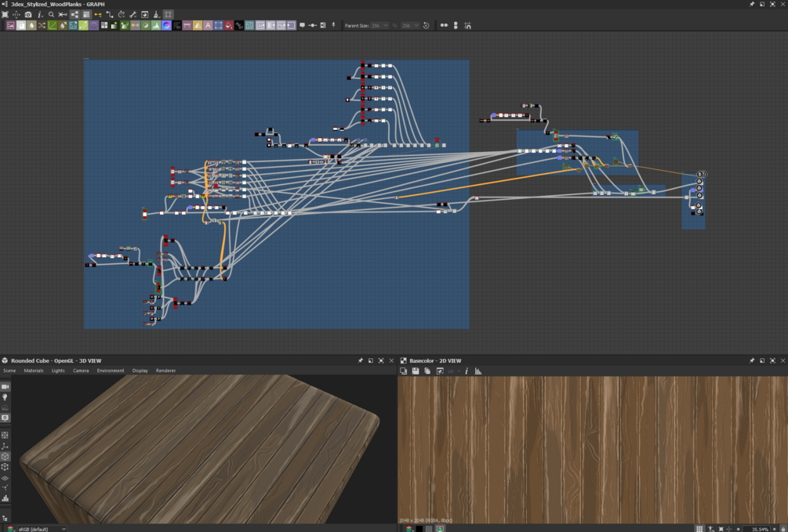The width and height of the screenshot is (788, 532).
Task: Add a Normal node (rainbow circle icon)
Action: [x=166, y=25]
